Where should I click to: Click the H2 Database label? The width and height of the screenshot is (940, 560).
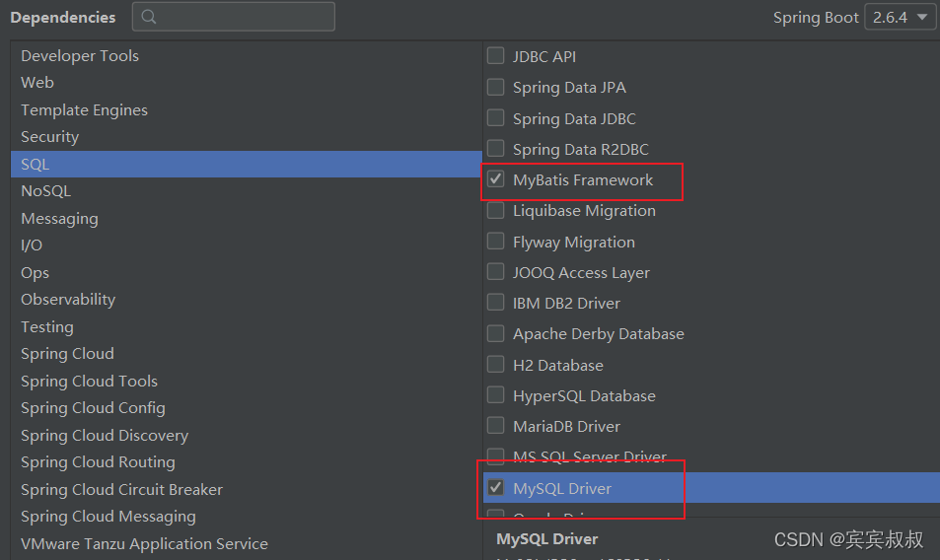tap(558, 366)
